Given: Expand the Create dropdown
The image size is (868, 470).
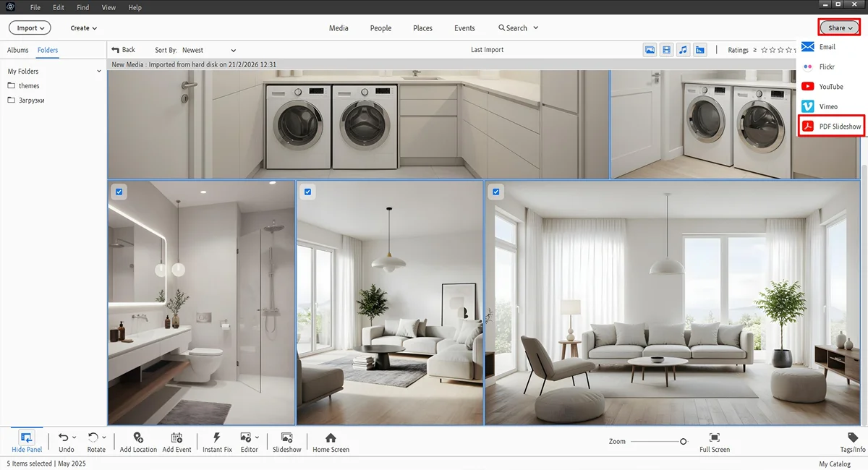Looking at the screenshot, I should (83, 28).
